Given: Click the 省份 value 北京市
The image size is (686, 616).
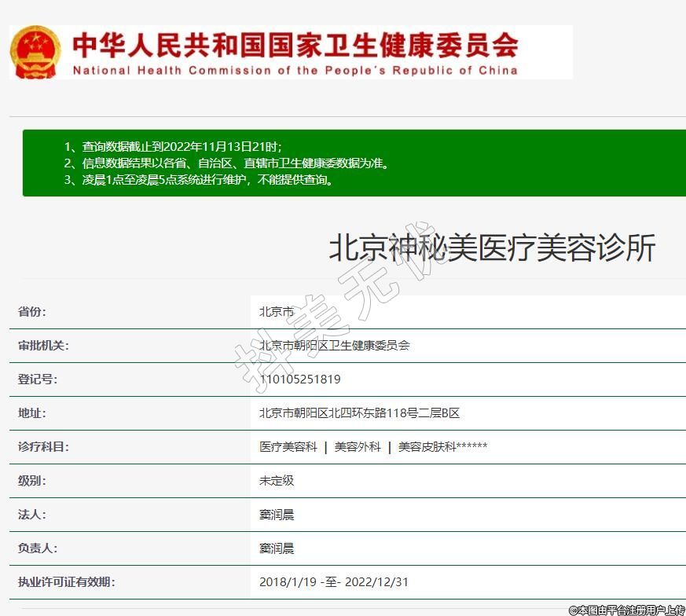Looking at the screenshot, I should pos(277,312).
